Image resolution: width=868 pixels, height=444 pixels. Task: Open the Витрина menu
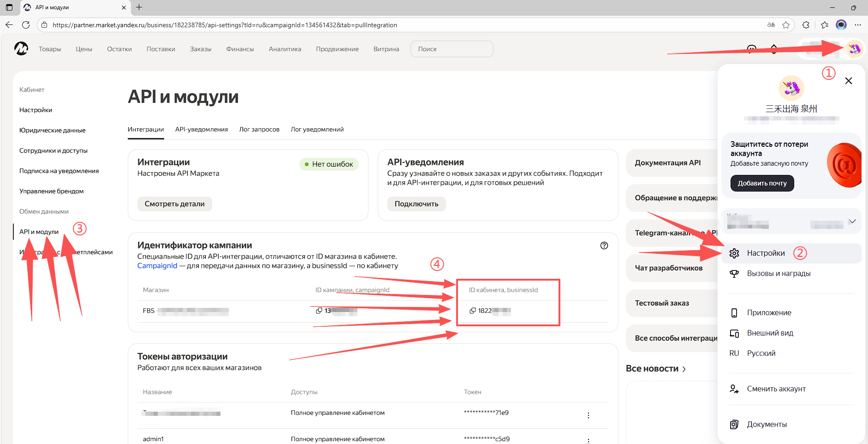[x=386, y=49]
